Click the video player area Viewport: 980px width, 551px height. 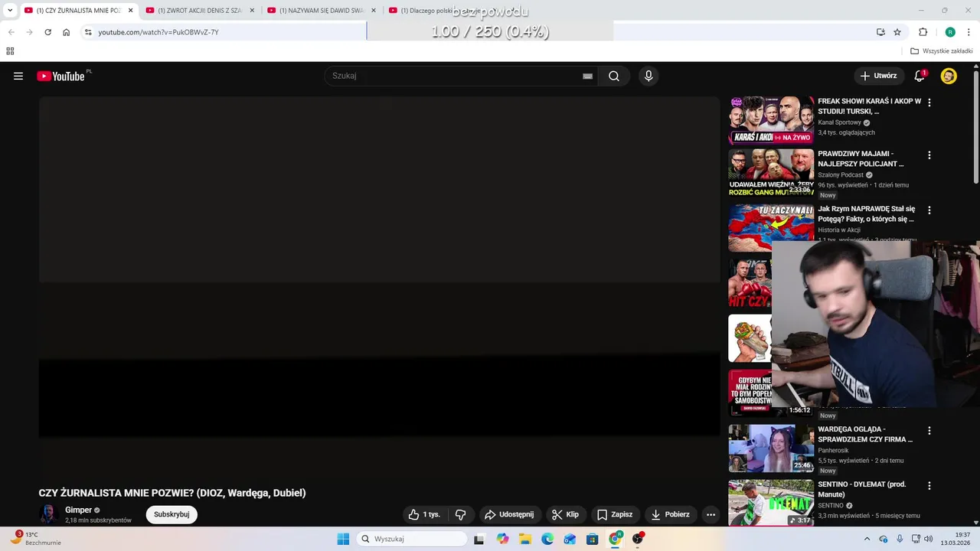coord(379,287)
